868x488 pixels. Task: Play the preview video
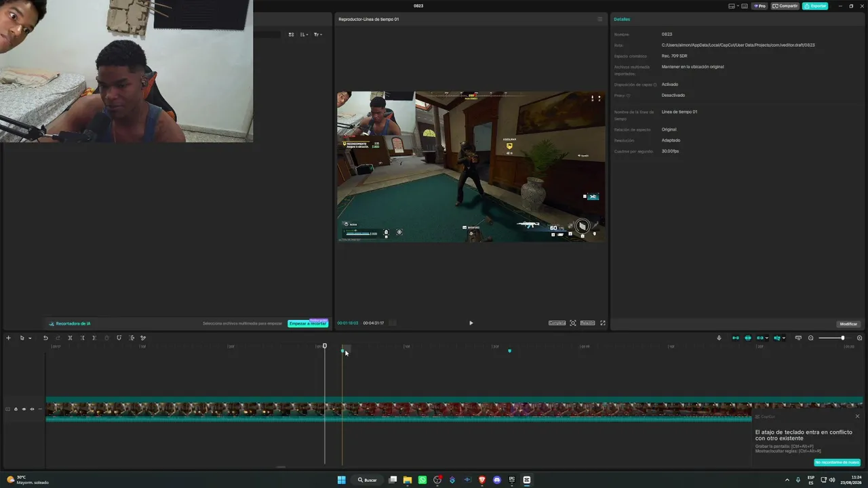click(471, 323)
